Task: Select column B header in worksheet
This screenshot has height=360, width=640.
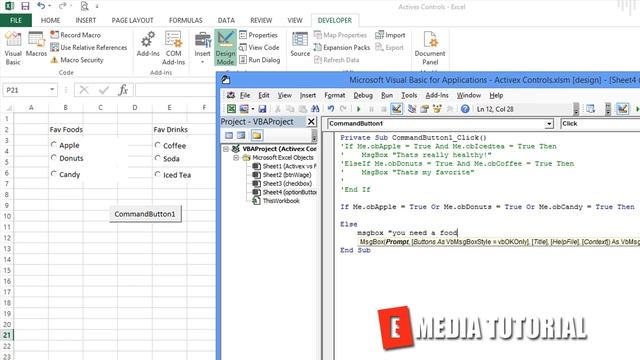Action: click(x=65, y=107)
